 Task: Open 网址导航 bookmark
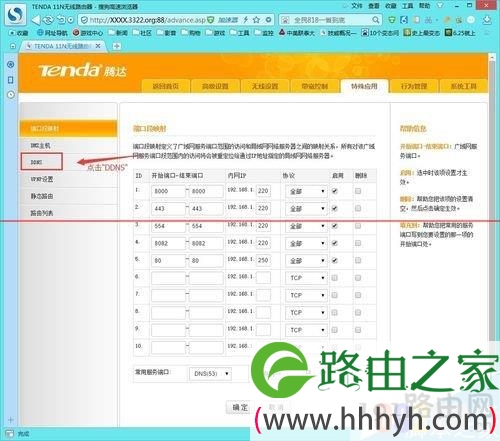tap(52, 33)
